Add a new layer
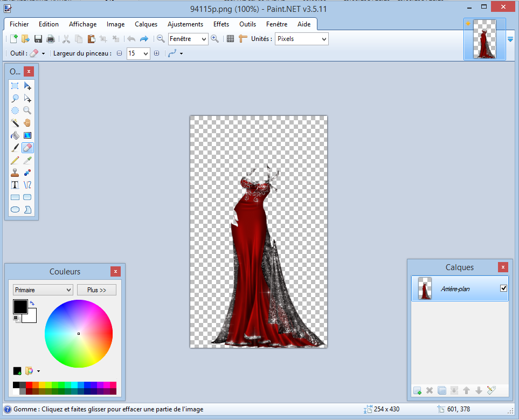 point(417,390)
